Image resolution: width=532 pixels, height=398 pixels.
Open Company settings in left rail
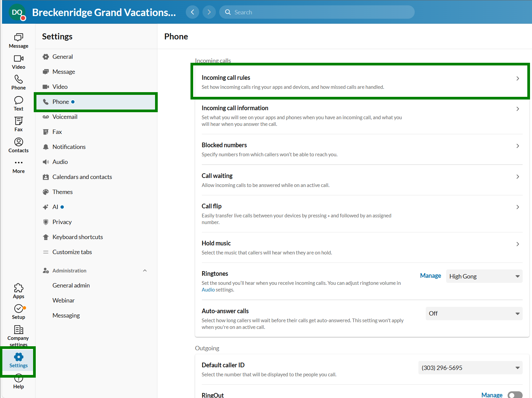(18, 336)
